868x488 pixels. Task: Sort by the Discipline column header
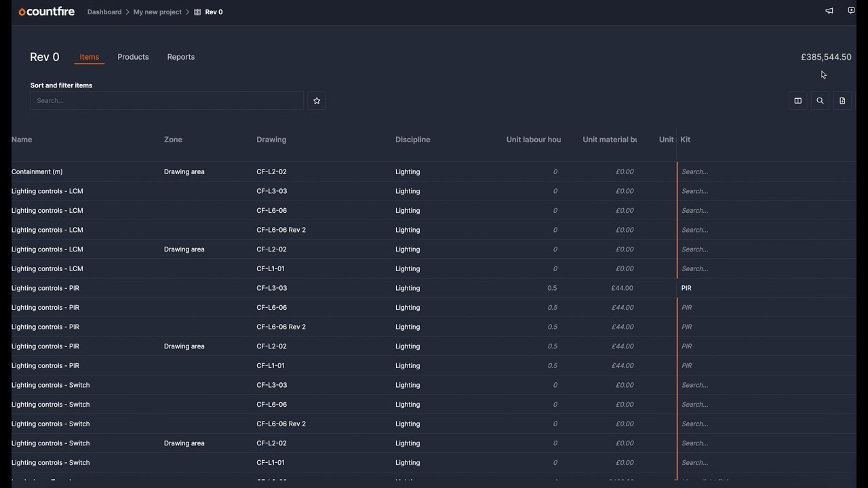[413, 140]
